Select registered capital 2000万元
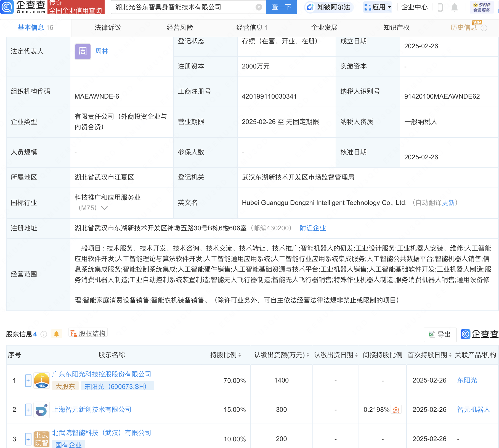The image size is (499, 448). [256, 66]
